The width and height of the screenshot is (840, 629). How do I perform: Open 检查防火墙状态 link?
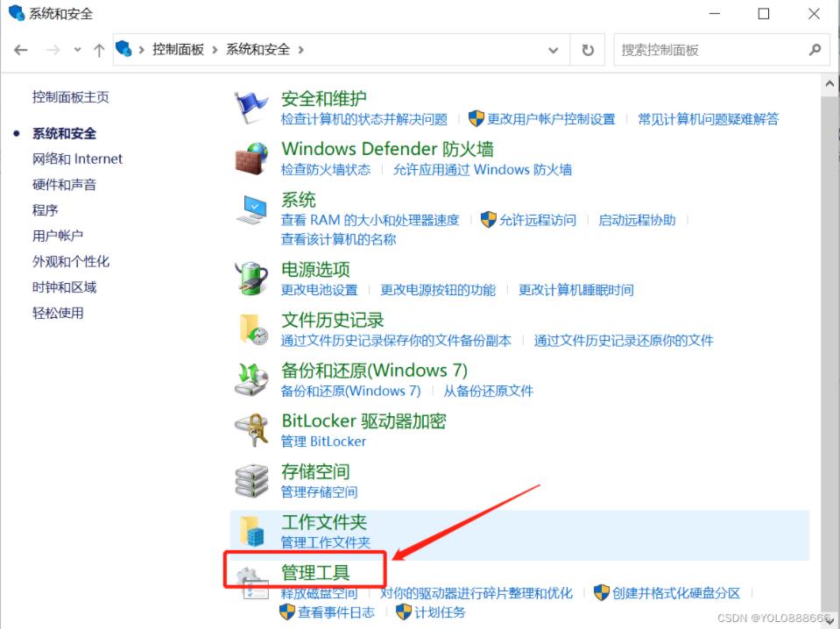[x=325, y=170]
